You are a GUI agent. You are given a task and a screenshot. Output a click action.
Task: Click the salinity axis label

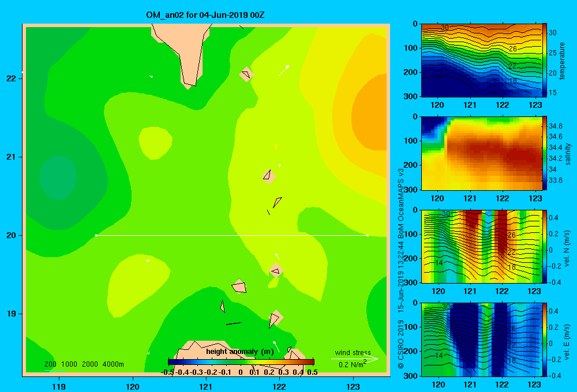[x=567, y=154]
